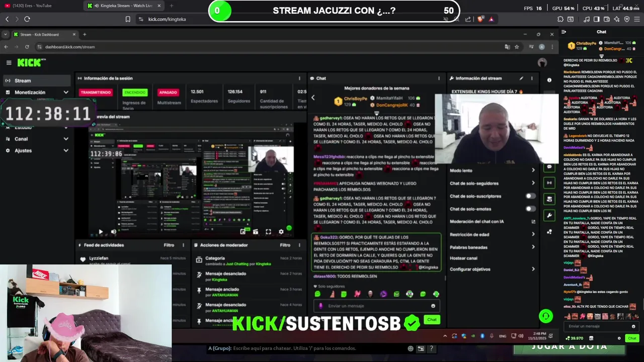Click the Lyzziefan activity feed entry
The height and width of the screenshot is (362, 644).
point(133,260)
